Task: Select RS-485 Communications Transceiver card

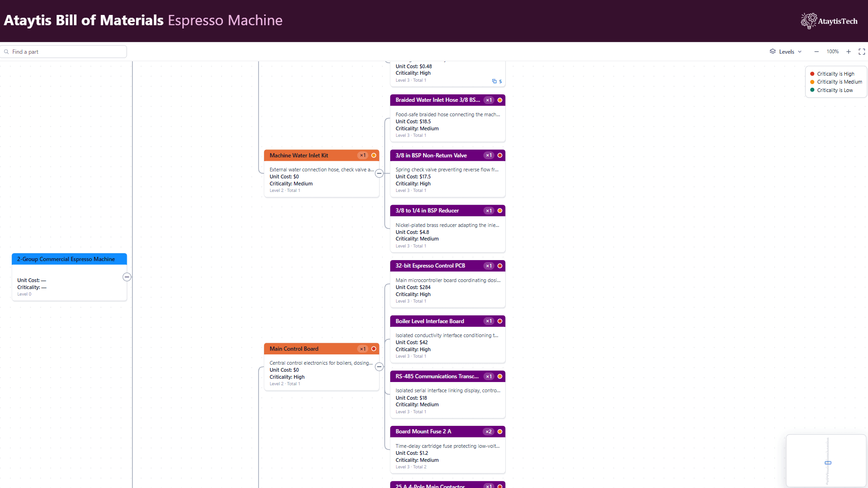Action: (x=447, y=395)
